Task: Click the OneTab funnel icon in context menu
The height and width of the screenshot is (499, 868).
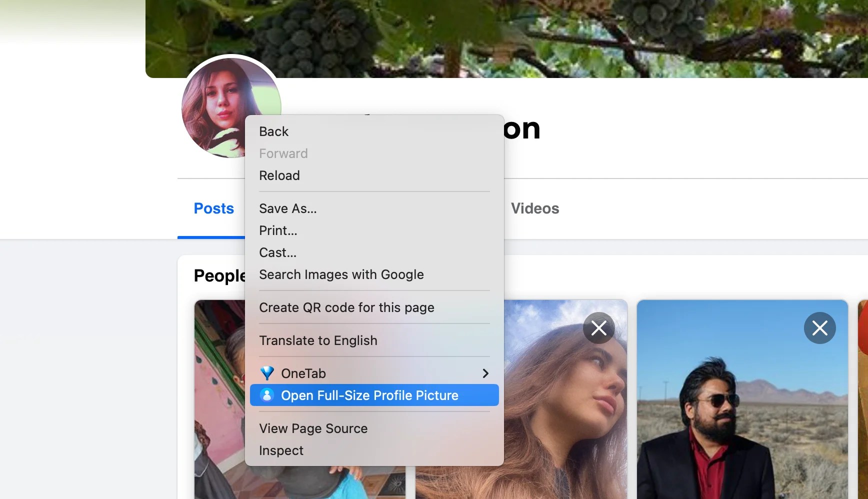Action: coord(267,373)
